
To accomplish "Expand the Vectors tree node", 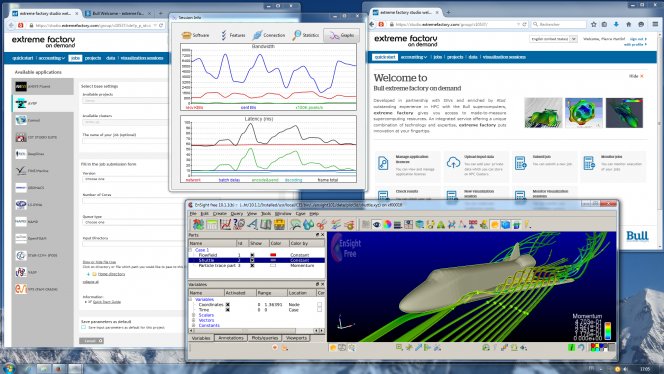I will point(194,320).
